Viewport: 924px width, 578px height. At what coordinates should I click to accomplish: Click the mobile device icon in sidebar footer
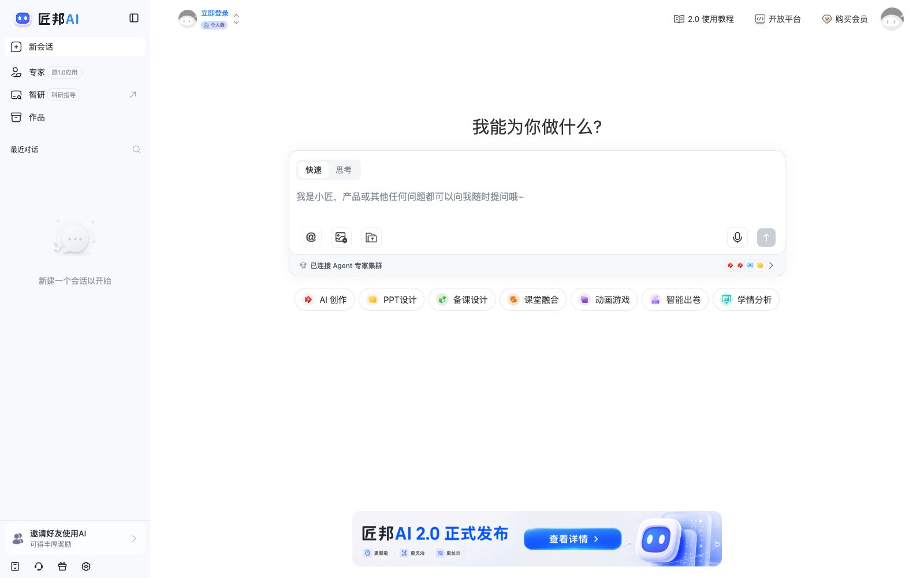point(16,566)
